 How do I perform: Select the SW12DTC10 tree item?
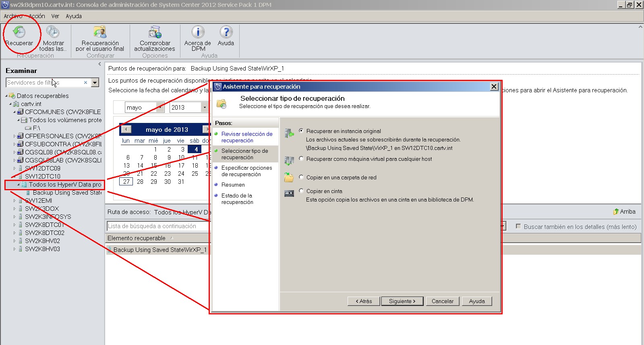point(43,177)
